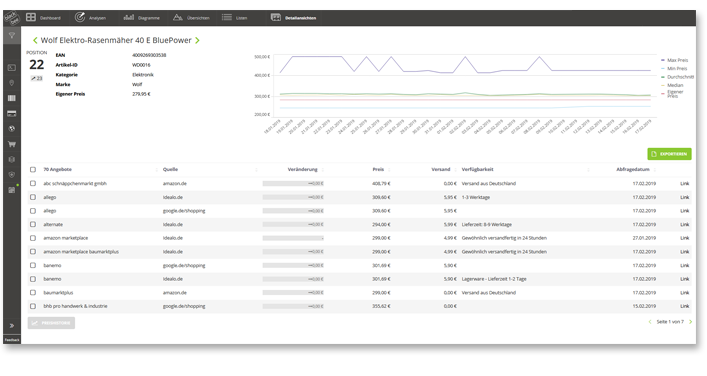Go to previous product with left chevron
Screen dimensions: 707x376
[x=35, y=40]
